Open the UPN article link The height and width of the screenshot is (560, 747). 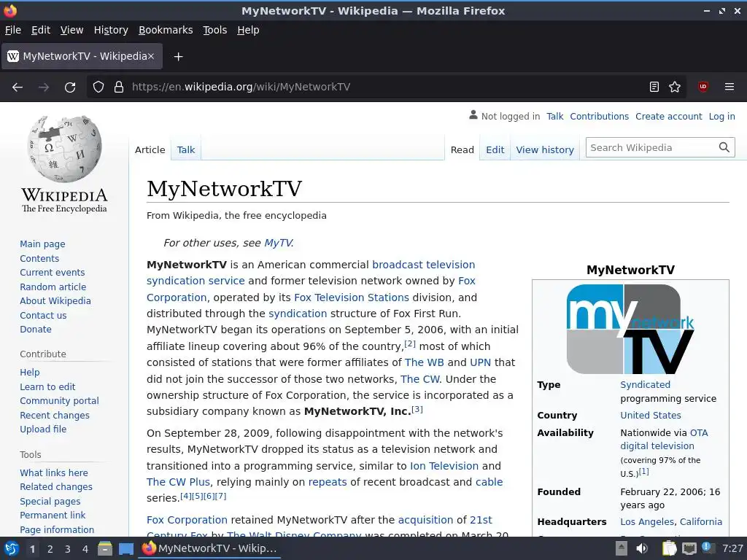click(480, 362)
